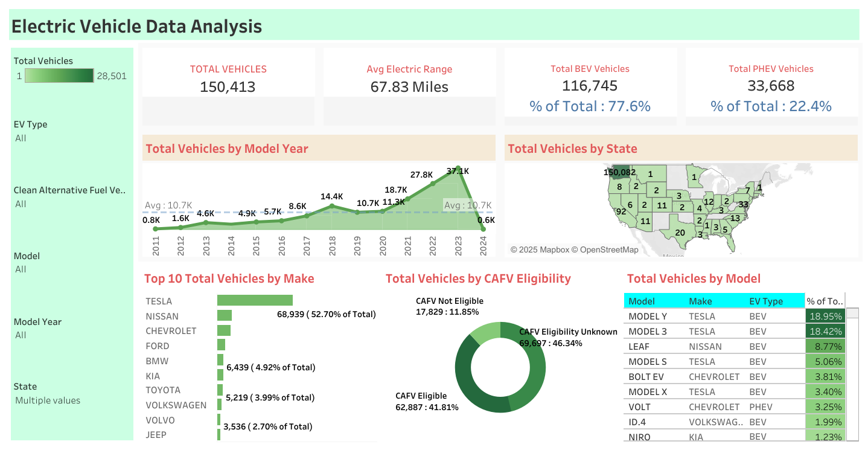
Task: Click the EV Type column header
Action: point(766,301)
